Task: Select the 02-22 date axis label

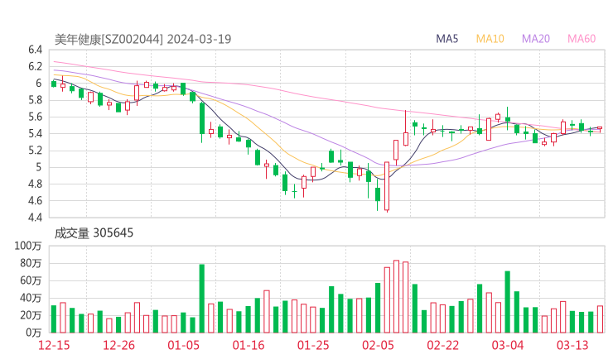Action: point(442,345)
